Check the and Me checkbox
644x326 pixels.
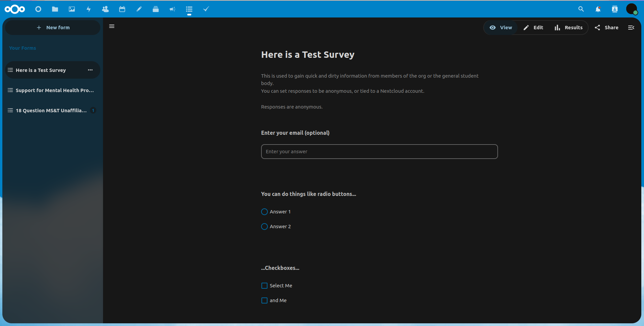click(264, 300)
